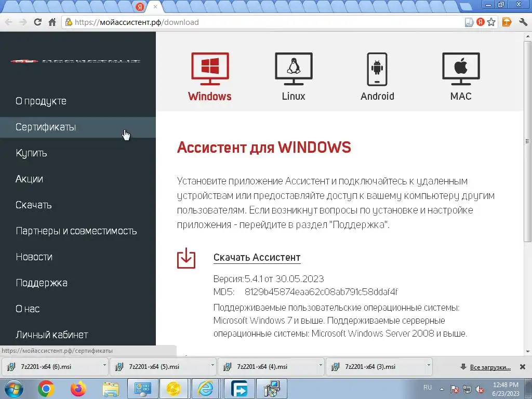Viewport: 532px width, 399px height.
Task: Open the Скачать sidebar menu item
Action: point(34,205)
